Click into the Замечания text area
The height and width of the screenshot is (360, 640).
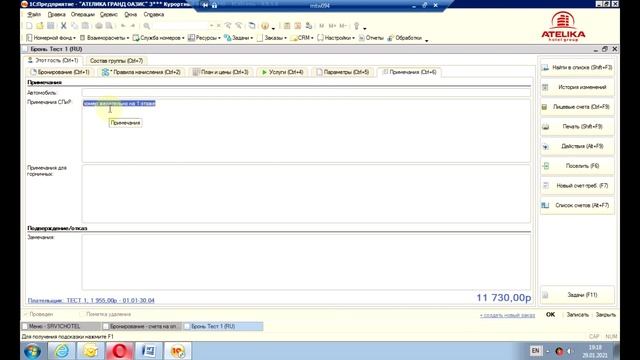click(x=306, y=262)
